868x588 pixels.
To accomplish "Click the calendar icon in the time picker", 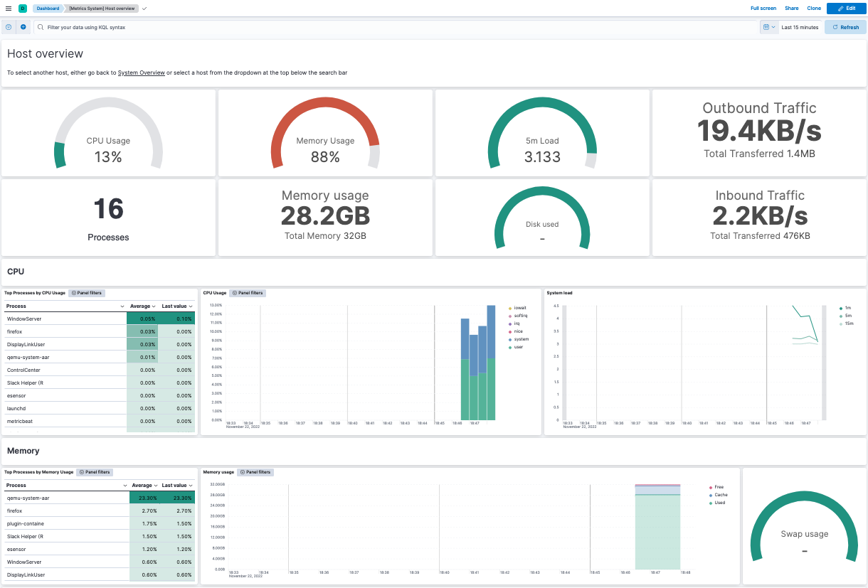I will 765,27.
